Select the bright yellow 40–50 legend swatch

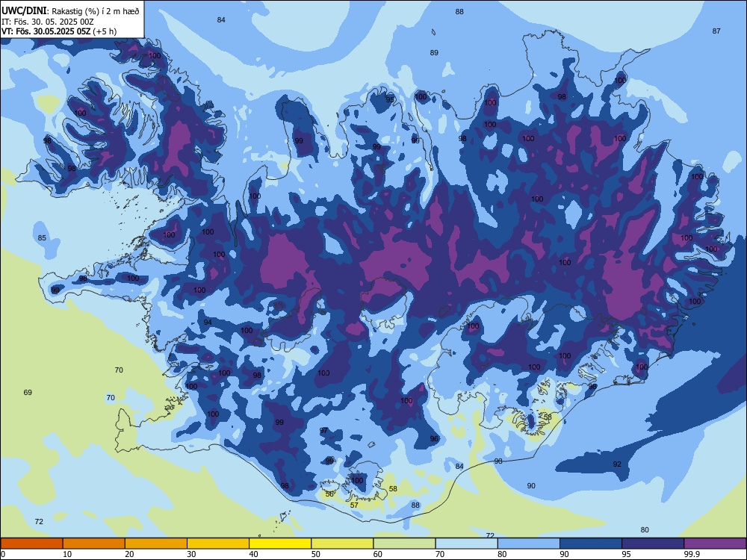point(280,544)
